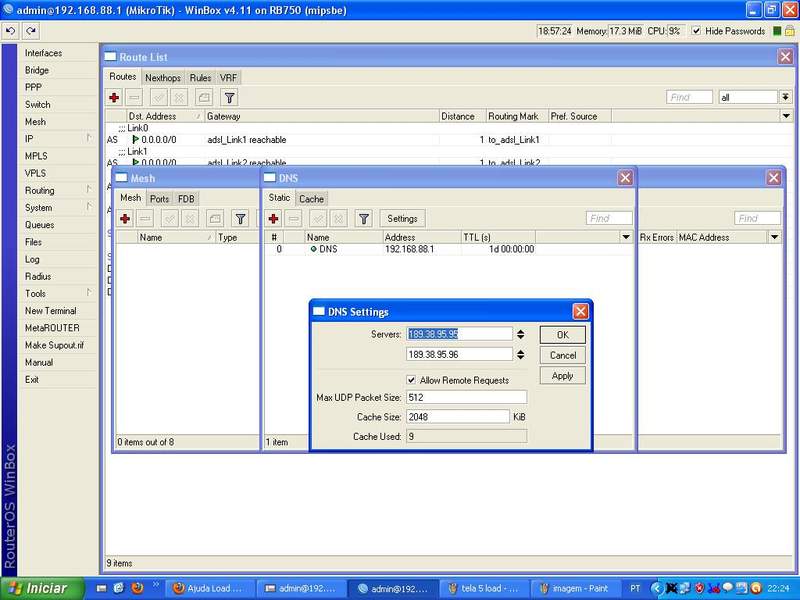This screenshot has height=600, width=800.
Task: Switch to Rules tab in Route List
Action: tap(200, 78)
